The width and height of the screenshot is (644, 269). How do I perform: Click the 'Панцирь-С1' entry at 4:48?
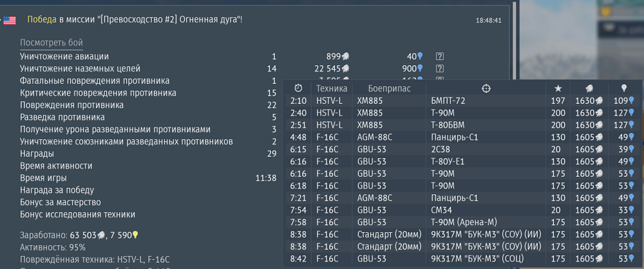pyautogui.click(x=454, y=137)
